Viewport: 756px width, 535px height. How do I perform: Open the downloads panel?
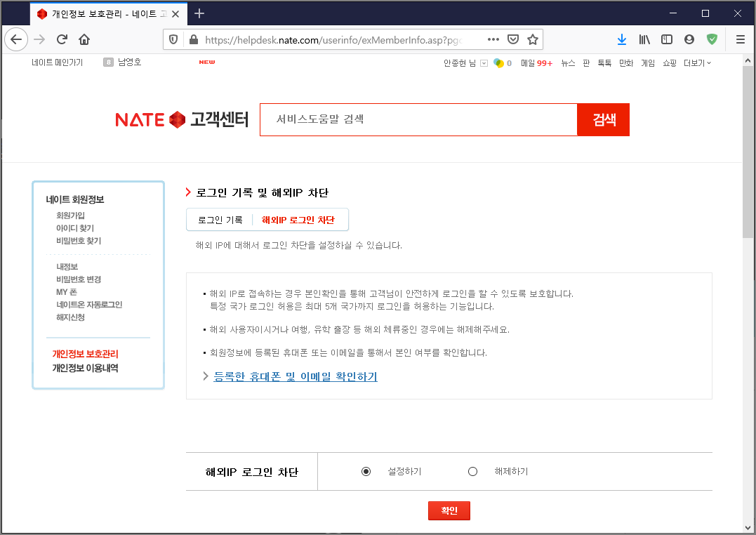click(622, 39)
